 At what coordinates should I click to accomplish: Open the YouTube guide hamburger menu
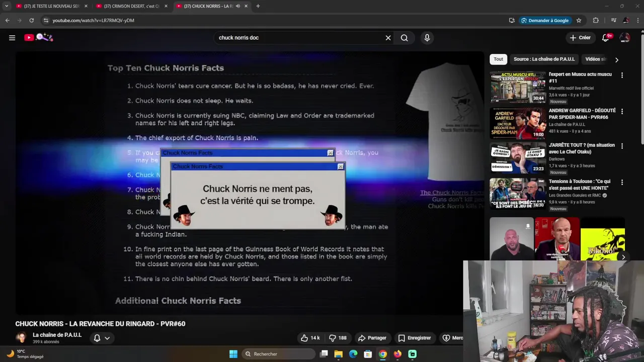(12, 38)
